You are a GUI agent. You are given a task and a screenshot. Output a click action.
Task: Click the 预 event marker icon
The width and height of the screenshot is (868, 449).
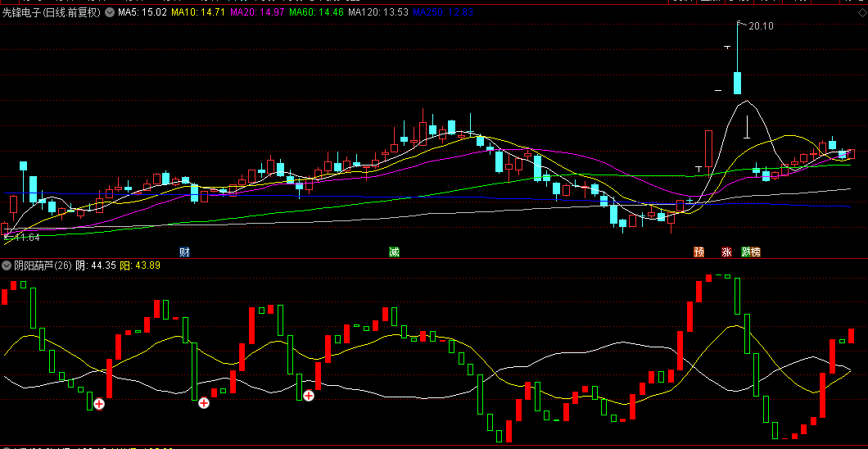pos(698,252)
